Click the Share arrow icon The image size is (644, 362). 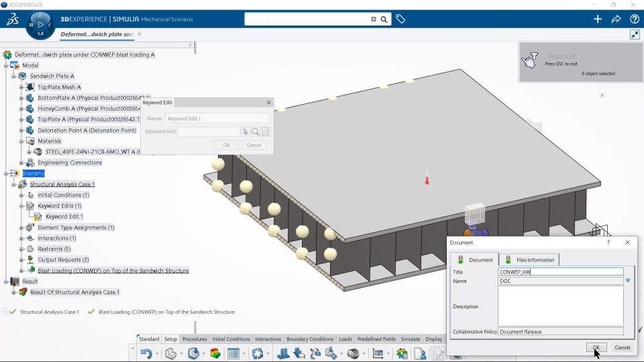tap(616, 19)
